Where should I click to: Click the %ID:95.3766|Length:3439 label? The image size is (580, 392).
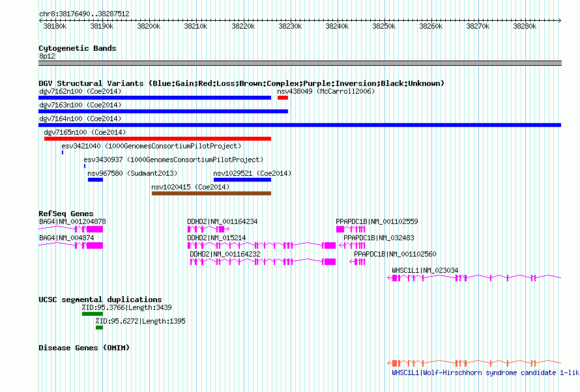127,307
